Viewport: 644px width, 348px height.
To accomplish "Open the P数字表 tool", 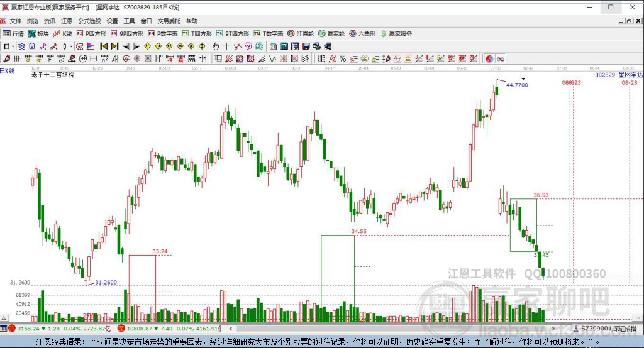I will pos(163,34).
